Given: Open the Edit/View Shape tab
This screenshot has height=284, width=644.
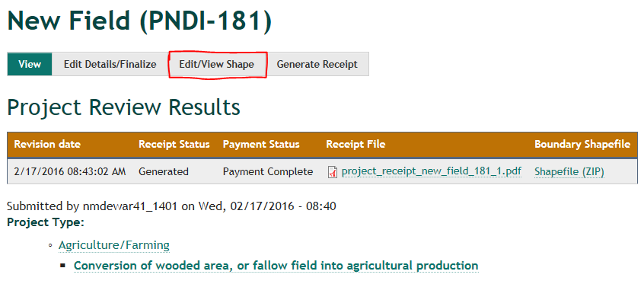Looking at the screenshot, I should [x=216, y=64].
